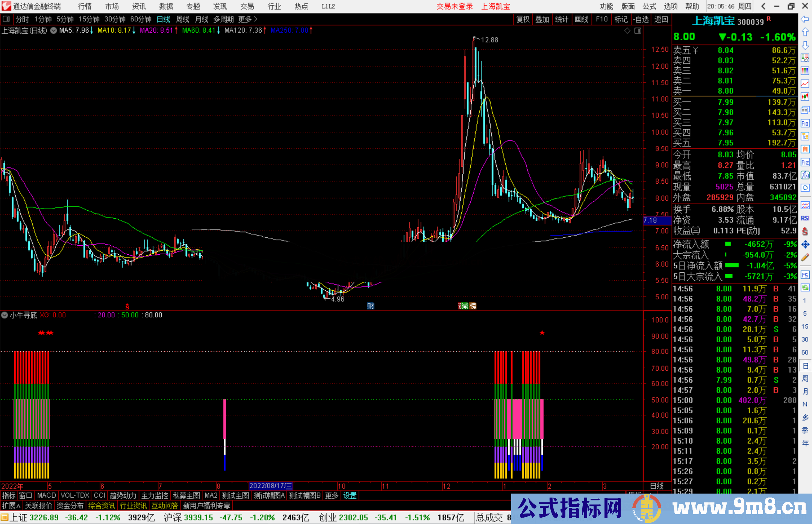812x524 pixels.
Task: Switch to the MACD indicator tab
Action: [x=46, y=495]
